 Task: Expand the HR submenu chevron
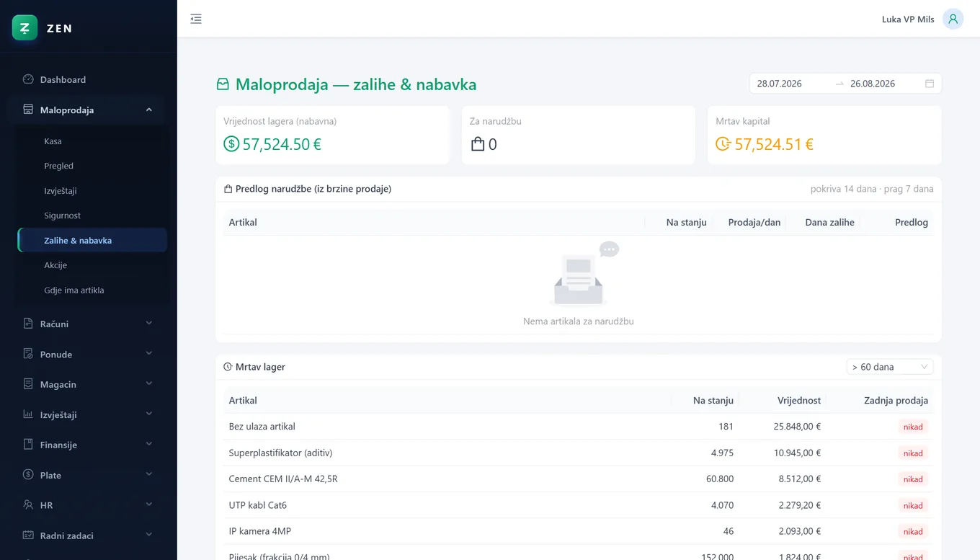pos(149,505)
